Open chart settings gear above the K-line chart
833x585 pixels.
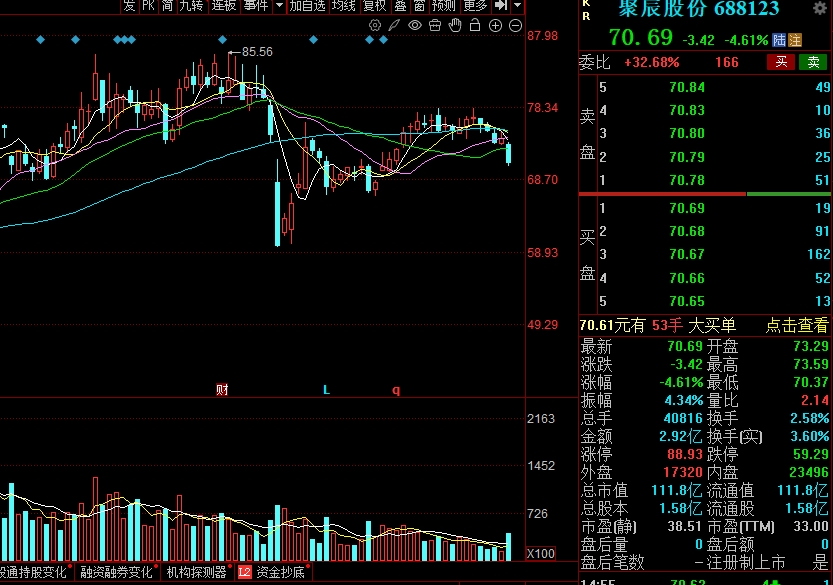pyautogui.click(x=375, y=26)
